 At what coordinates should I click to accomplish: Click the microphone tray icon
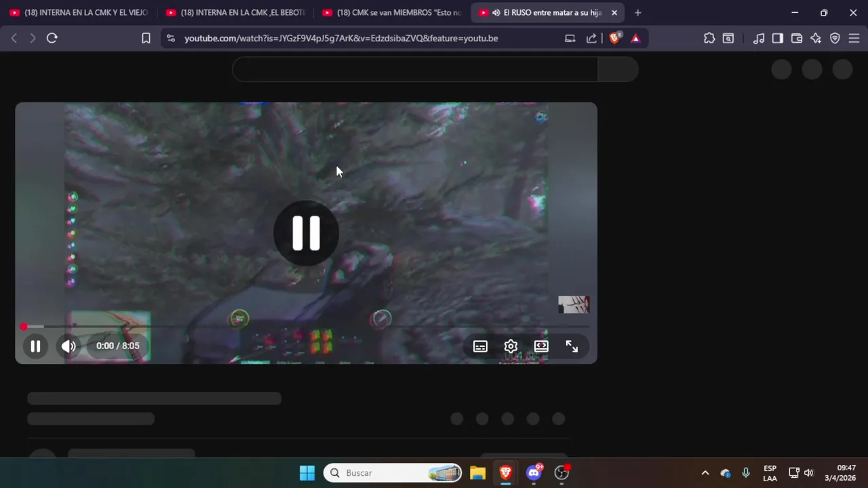pyautogui.click(x=746, y=473)
